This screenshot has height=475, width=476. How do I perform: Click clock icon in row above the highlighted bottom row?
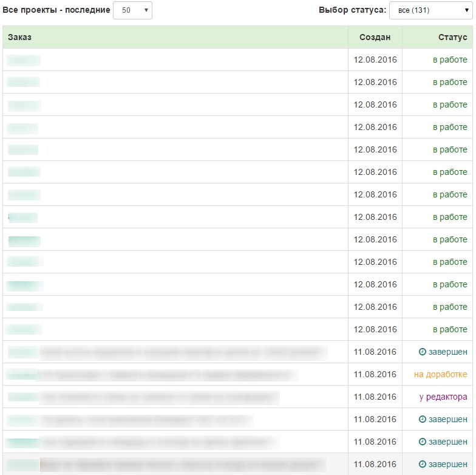[x=423, y=442]
